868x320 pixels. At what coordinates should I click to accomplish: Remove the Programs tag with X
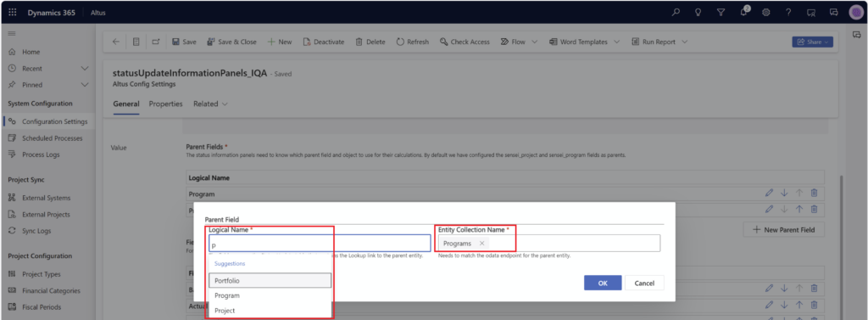pos(481,243)
